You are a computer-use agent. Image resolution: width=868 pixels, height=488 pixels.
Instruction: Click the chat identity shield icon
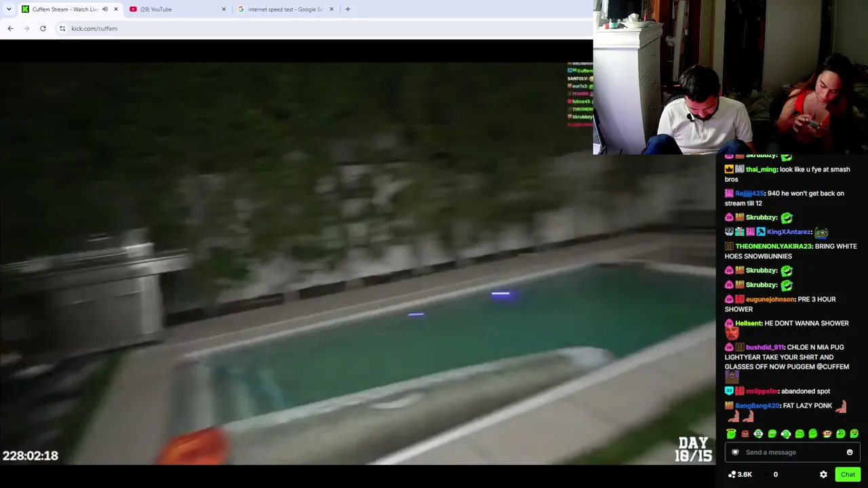[x=735, y=452]
